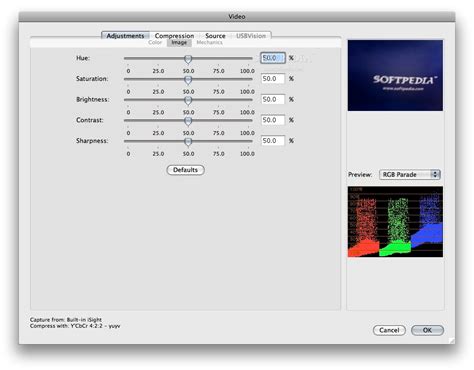The height and width of the screenshot is (370, 474).
Task: Open the Mechanics sub-tab
Action: pos(209,43)
